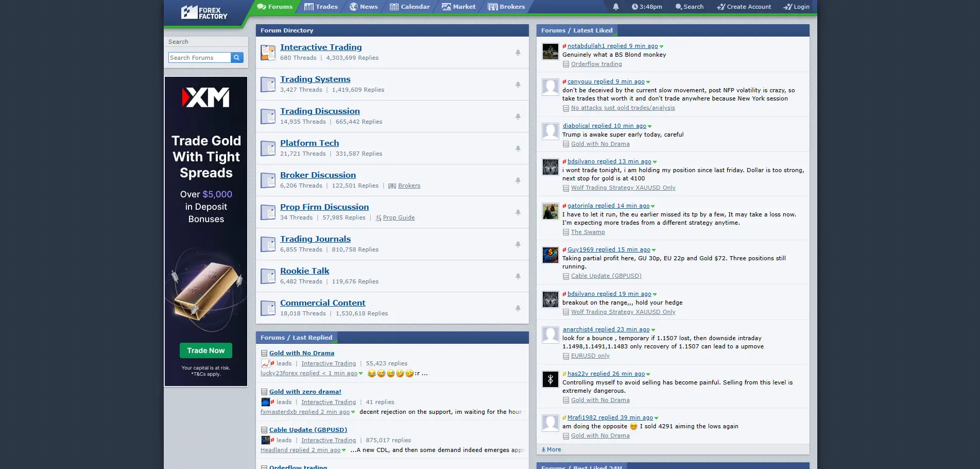The height and width of the screenshot is (469, 980).
Task: Expand dropdown arrow next to Headland reply
Action: (344, 451)
